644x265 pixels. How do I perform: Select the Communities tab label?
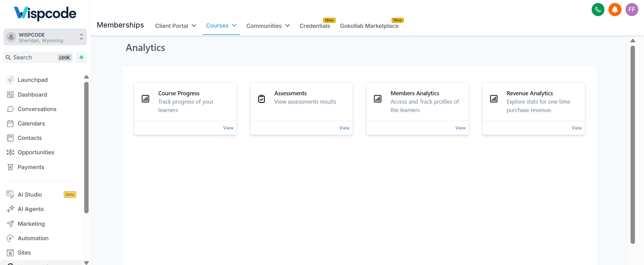point(264,26)
